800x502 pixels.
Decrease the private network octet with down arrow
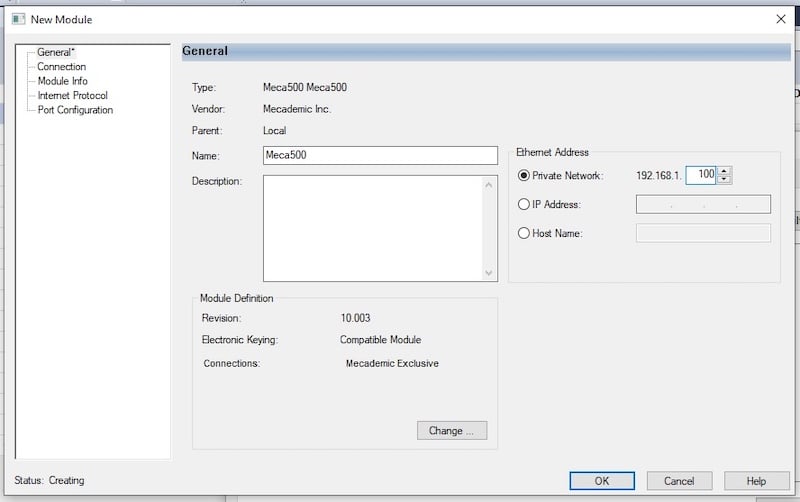(x=724, y=179)
